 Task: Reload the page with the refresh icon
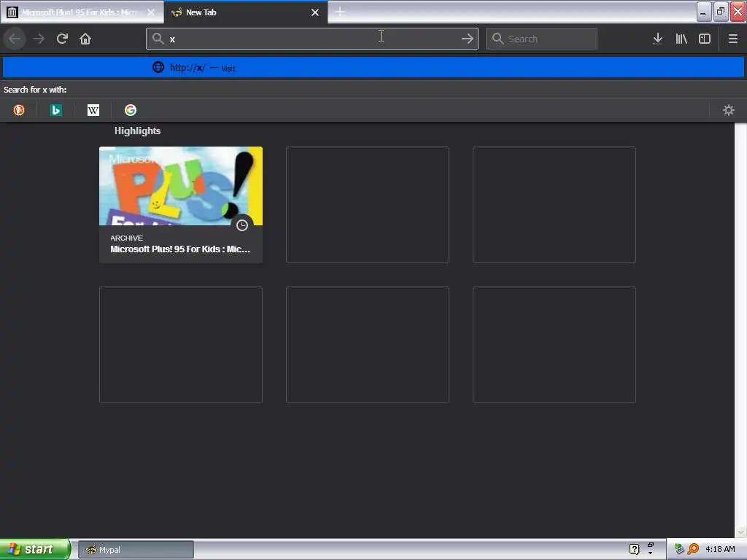coord(62,39)
